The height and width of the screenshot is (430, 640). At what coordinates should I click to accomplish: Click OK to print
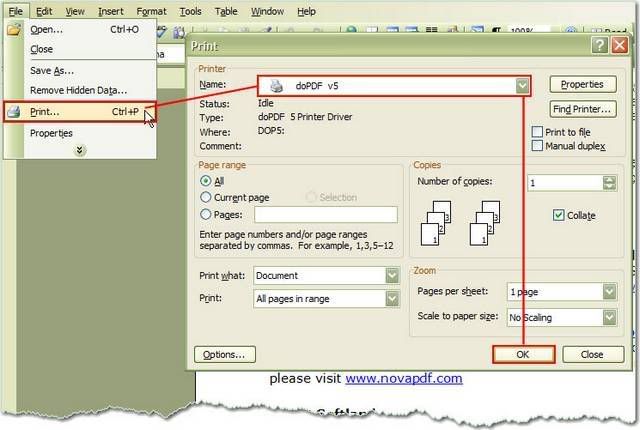pyautogui.click(x=524, y=355)
